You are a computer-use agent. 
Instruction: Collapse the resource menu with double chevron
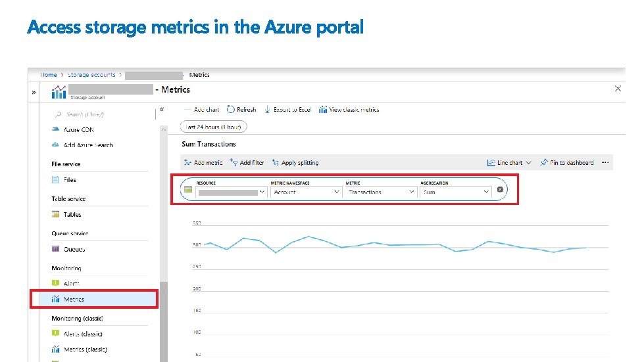162,109
